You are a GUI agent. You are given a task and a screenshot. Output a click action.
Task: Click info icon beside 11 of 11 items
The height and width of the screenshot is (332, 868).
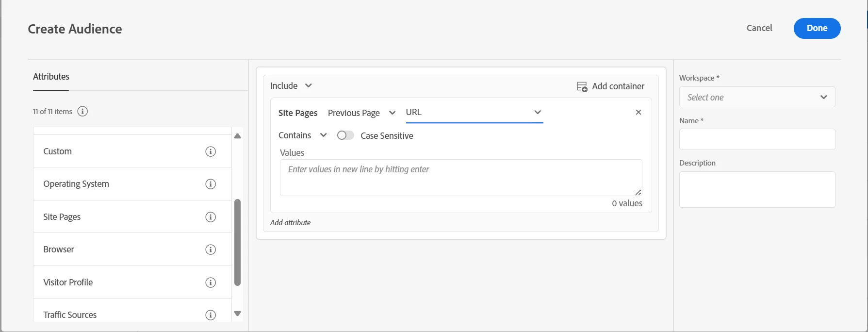point(83,112)
